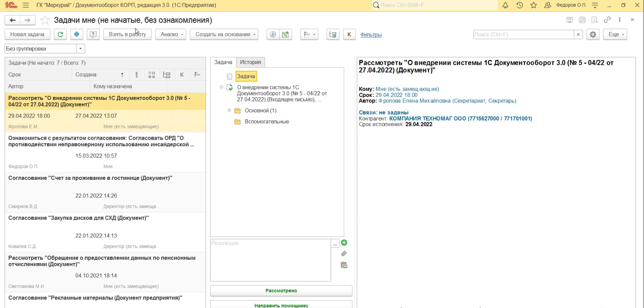Select the Вспомогательные folder
The height and width of the screenshot is (308, 644).
[267, 122]
